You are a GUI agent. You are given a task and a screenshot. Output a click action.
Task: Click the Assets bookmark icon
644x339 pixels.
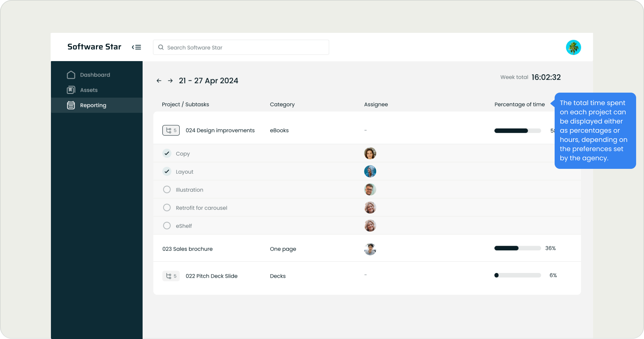click(x=71, y=90)
